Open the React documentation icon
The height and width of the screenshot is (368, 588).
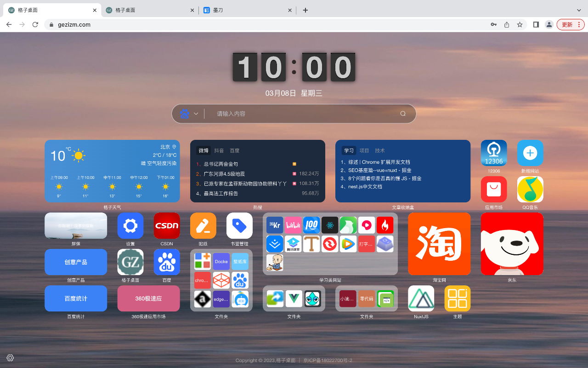pyautogui.click(x=329, y=225)
